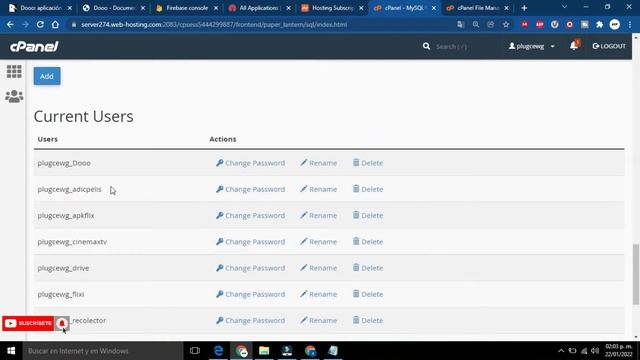Click the Windows taskbar search box
Viewport: 640px width, 360px height.
103,351
